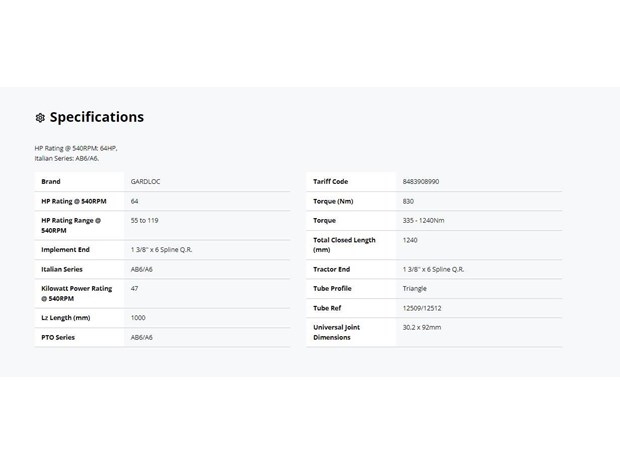
Task: Click the Tractor End label
Action: (x=331, y=269)
